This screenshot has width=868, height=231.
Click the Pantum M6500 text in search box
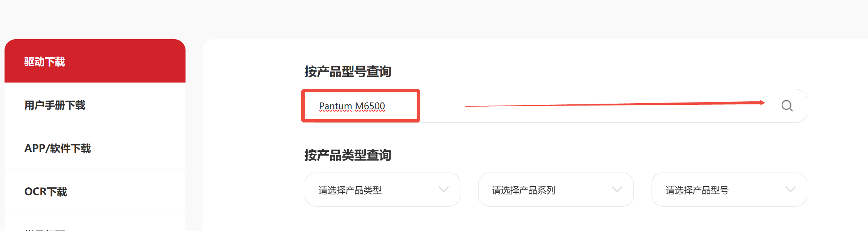[352, 106]
